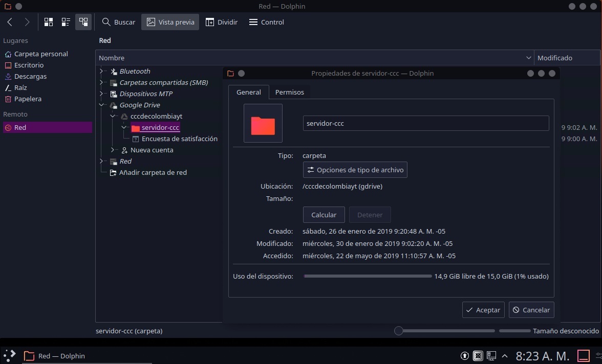The width and height of the screenshot is (602, 364).
Task: Select the details tree view mode
Action: [83, 22]
